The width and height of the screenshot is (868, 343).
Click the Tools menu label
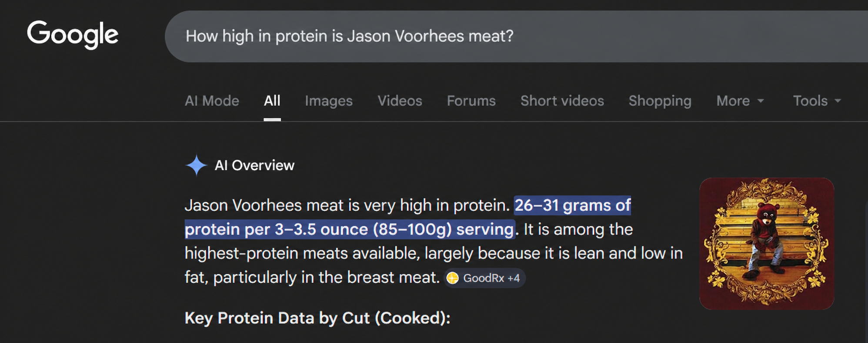pyautogui.click(x=810, y=101)
